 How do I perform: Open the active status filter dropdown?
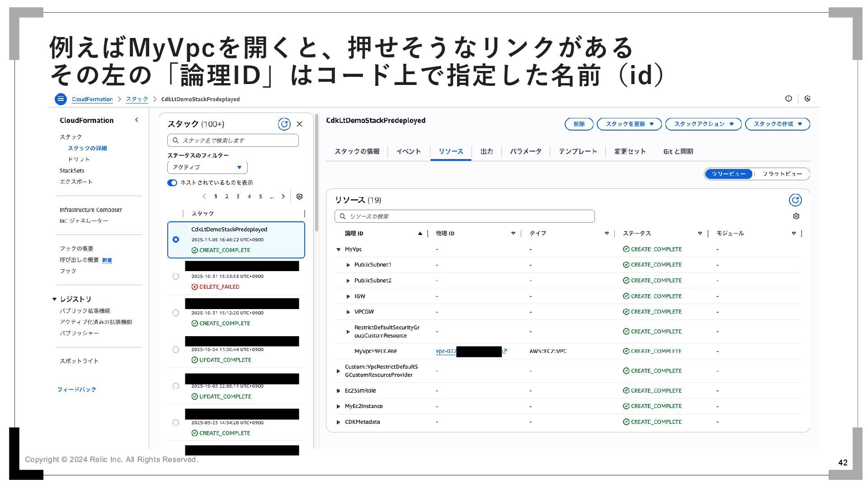tap(207, 168)
